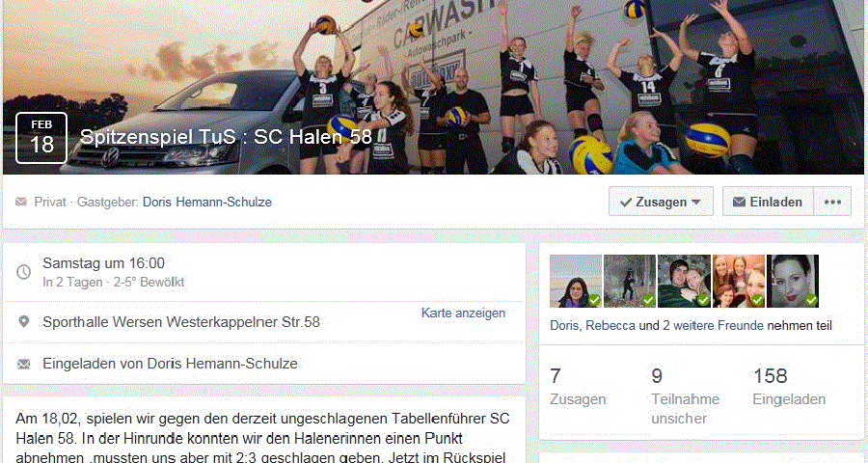Open the first attendee photo of Doris
This screenshot has height=463, width=868.
(576, 281)
